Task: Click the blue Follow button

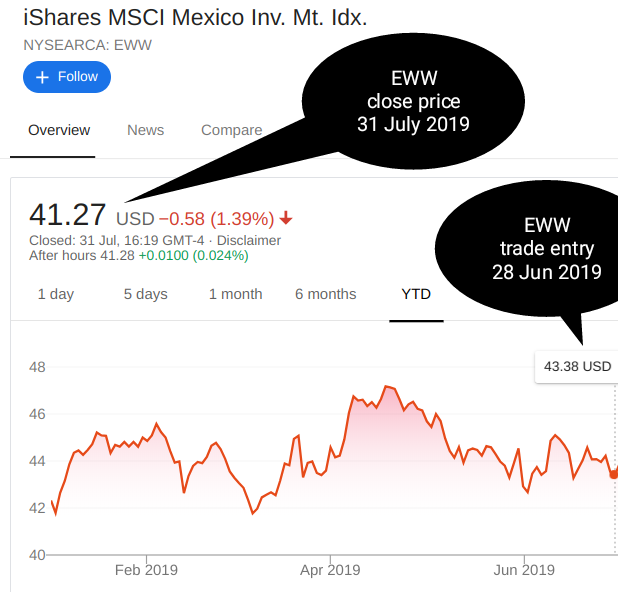Action: 67,77
